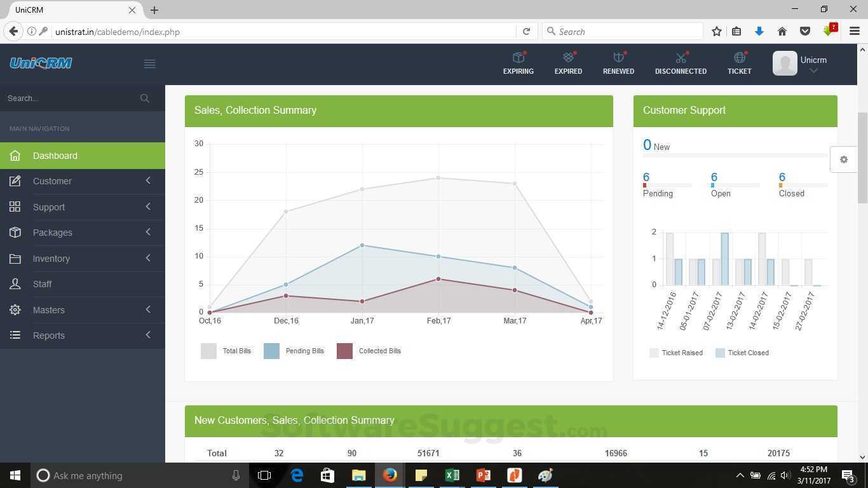View DISCONNECTED customers via scissors icon

tap(680, 62)
